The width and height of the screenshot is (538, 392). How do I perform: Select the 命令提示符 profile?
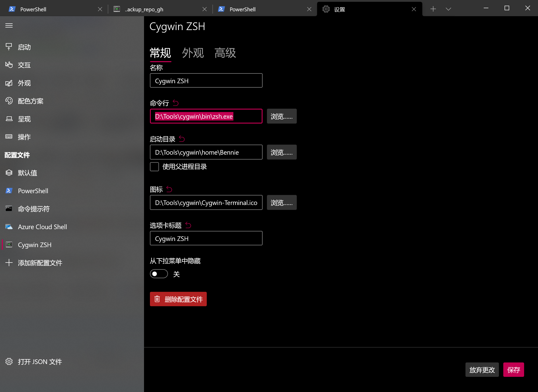tap(72, 209)
